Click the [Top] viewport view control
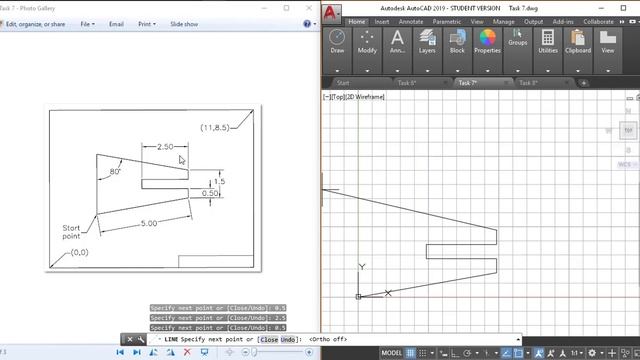Viewport: 640px width, 360px height. pos(338,97)
